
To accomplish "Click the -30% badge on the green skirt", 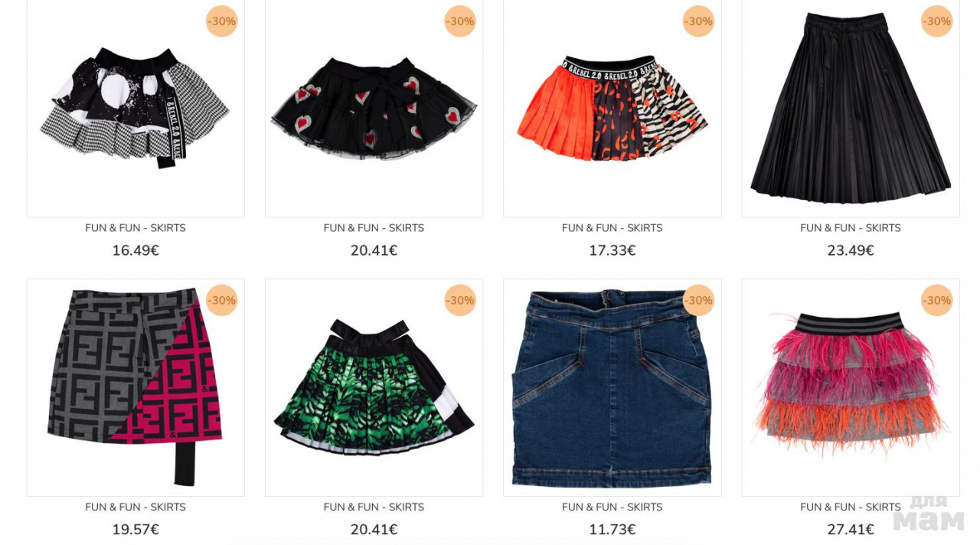I will (x=460, y=301).
